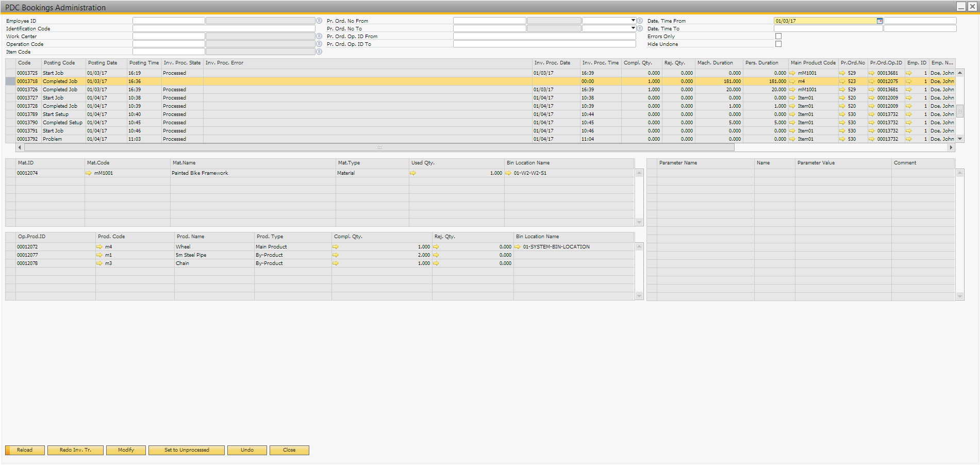The height and width of the screenshot is (465, 980).
Task: Click link arrow next to bin 01-W2-W2-S1
Action: pyautogui.click(x=508, y=173)
